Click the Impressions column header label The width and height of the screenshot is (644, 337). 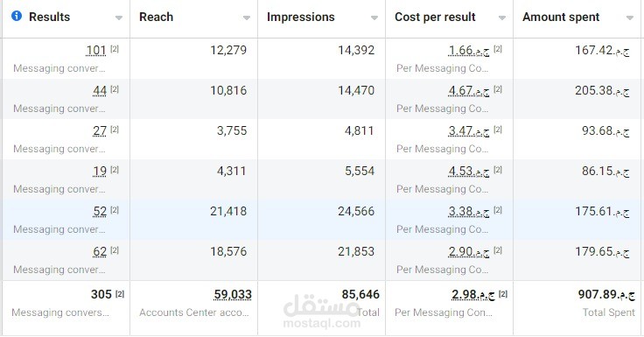301,17
